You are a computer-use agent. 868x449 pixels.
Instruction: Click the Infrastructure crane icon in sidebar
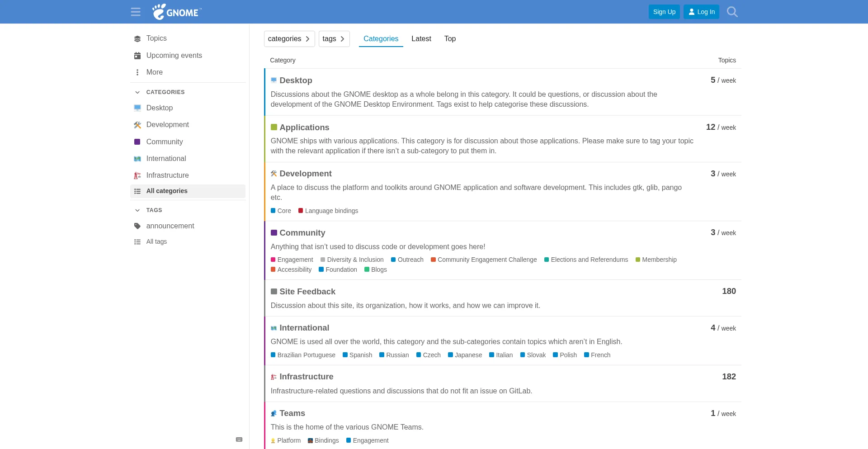coord(137,175)
